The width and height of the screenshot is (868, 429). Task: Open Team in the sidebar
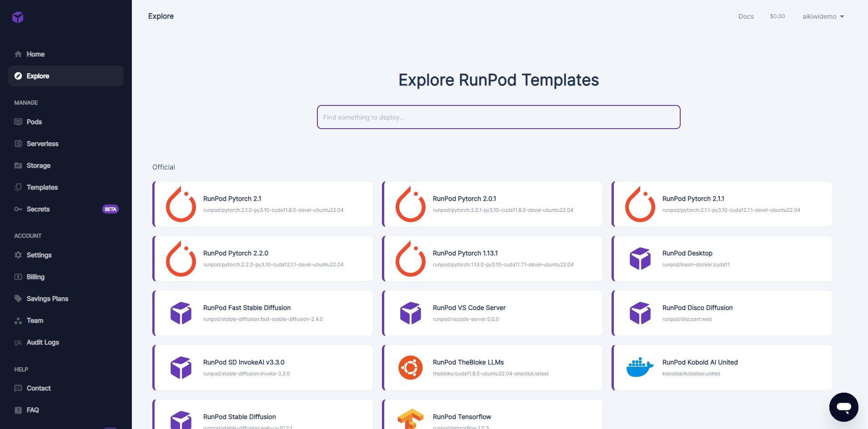(x=66, y=320)
